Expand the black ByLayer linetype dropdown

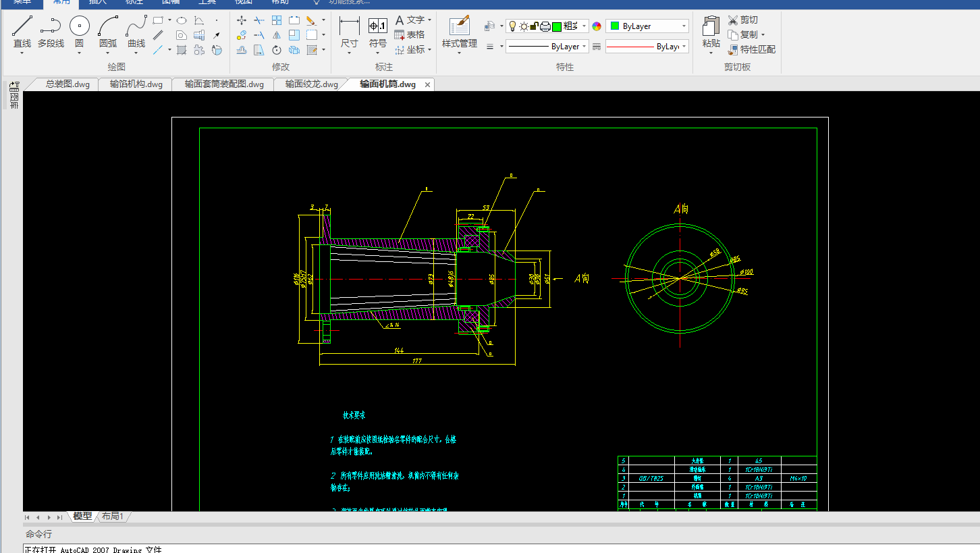click(x=584, y=47)
